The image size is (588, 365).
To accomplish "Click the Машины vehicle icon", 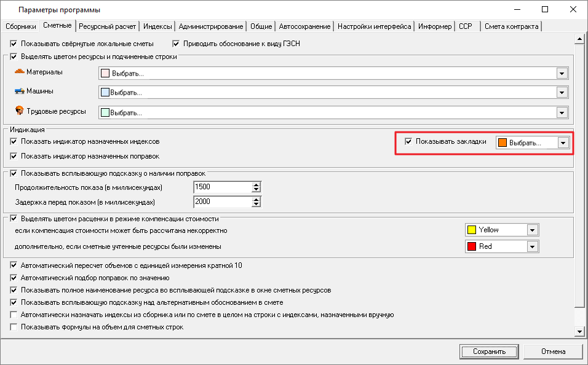I will tap(19, 92).
